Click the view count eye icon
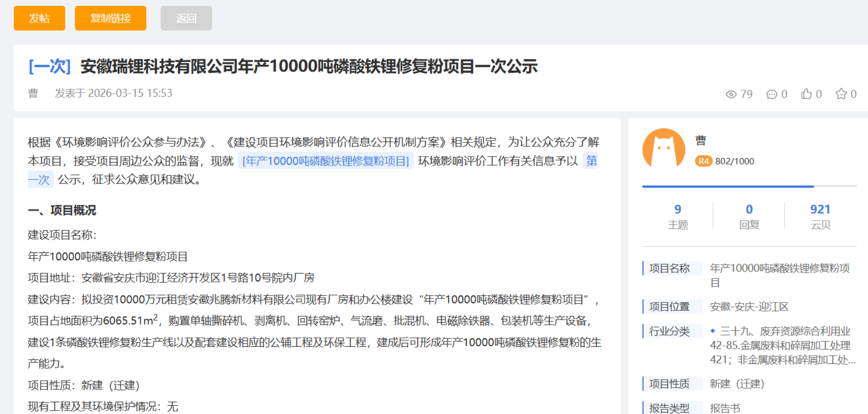Image resolution: width=868 pixels, height=414 pixels. tap(731, 94)
